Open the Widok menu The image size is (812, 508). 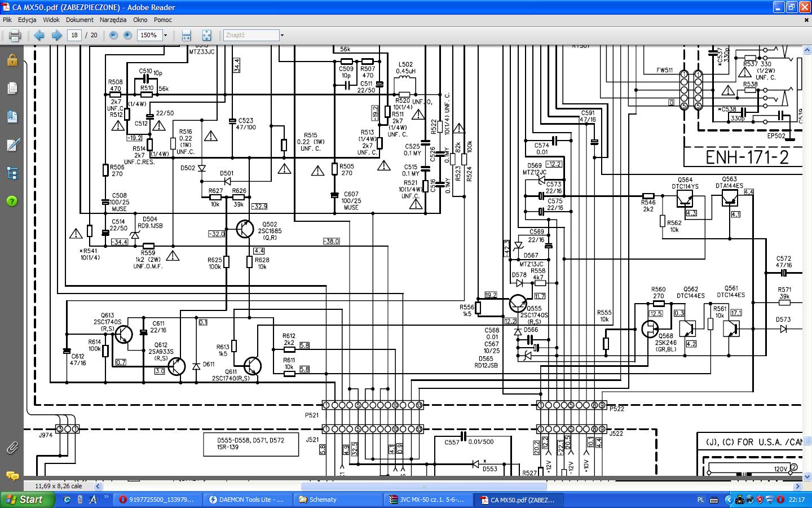[51, 20]
